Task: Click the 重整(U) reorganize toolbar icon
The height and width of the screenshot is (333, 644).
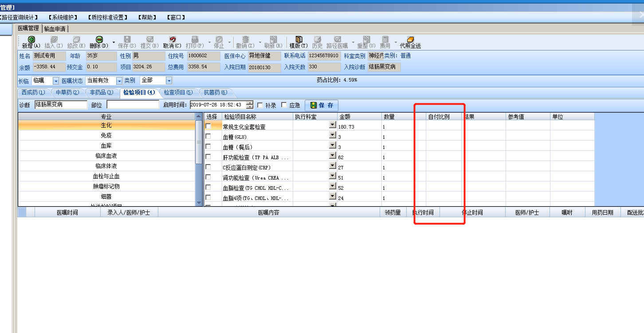Action: tap(366, 39)
